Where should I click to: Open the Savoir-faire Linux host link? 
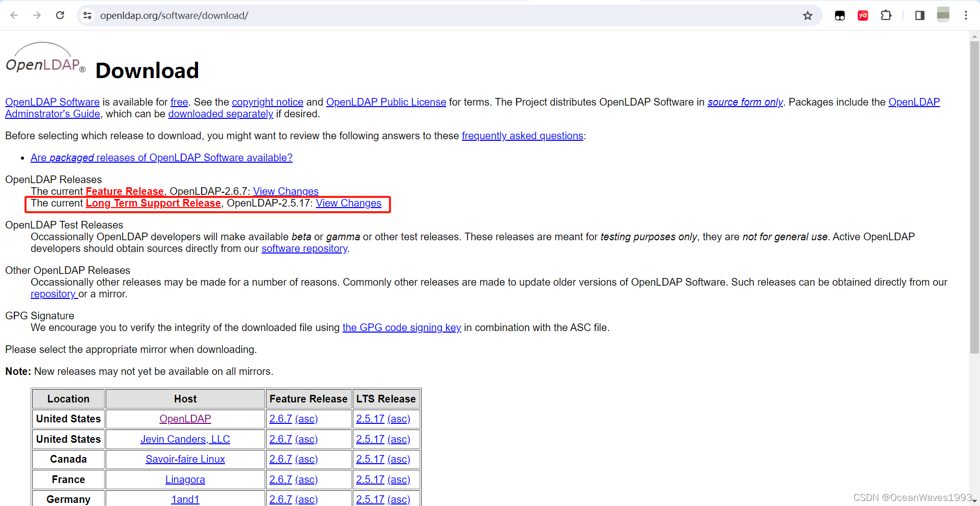185,459
